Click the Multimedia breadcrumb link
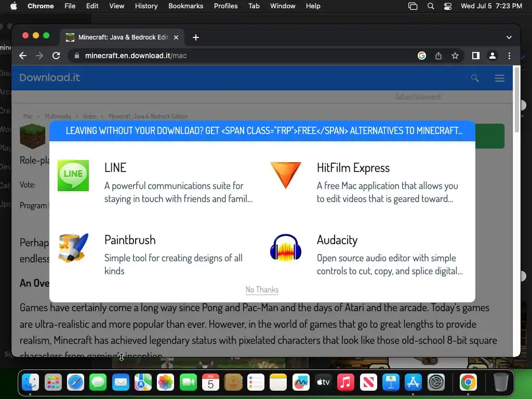Image resolution: width=532 pixels, height=399 pixels. [x=58, y=116]
